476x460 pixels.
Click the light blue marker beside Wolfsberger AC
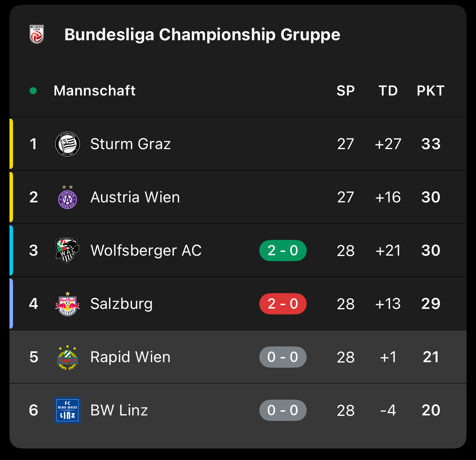(x=11, y=250)
